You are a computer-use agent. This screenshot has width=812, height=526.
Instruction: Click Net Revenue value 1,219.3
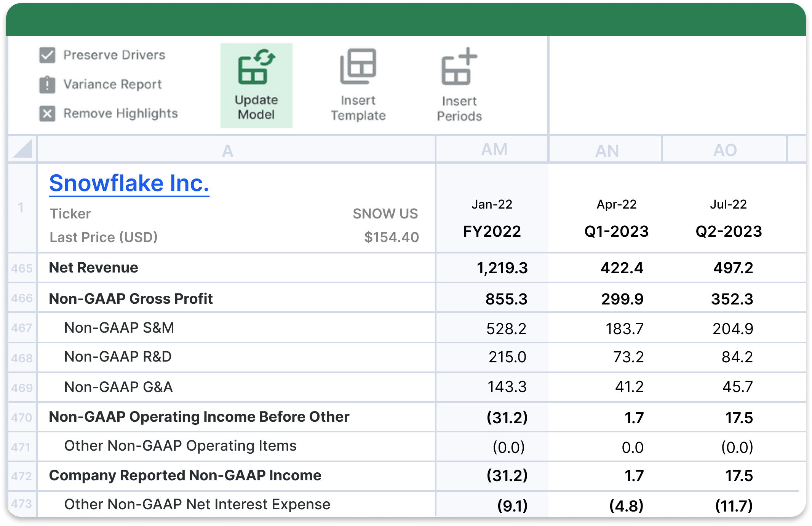pos(502,268)
